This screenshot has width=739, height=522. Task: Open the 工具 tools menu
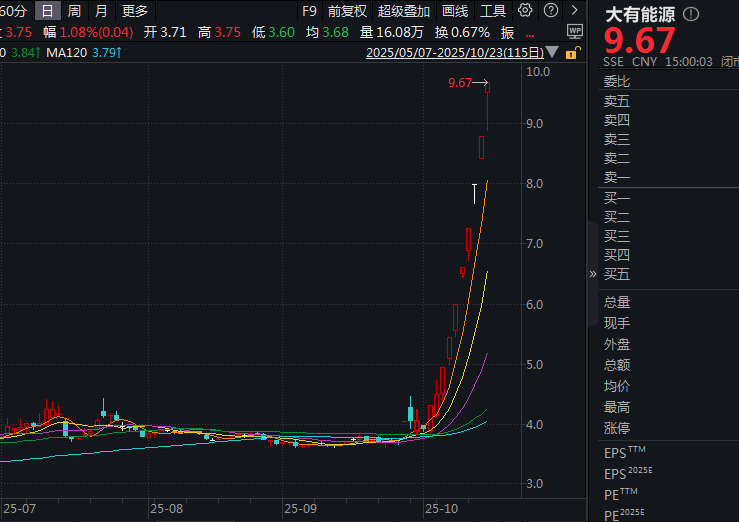coord(493,11)
